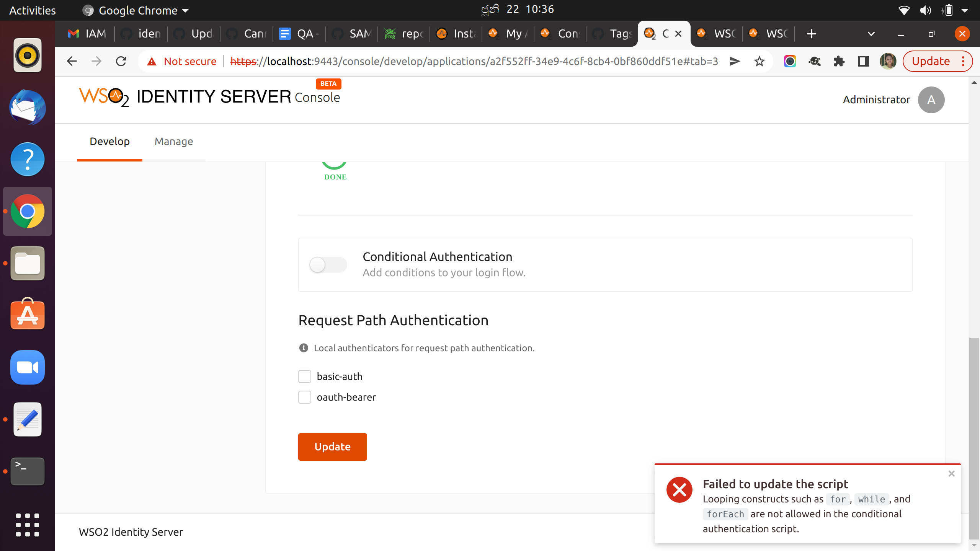
Task: Switch to the Manage tab
Action: pyautogui.click(x=174, y=142)
